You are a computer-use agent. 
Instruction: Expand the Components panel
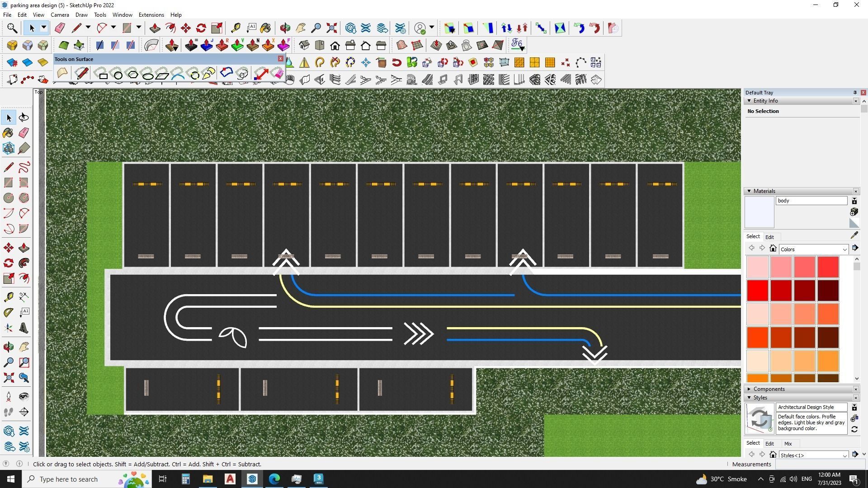(750, 389)
